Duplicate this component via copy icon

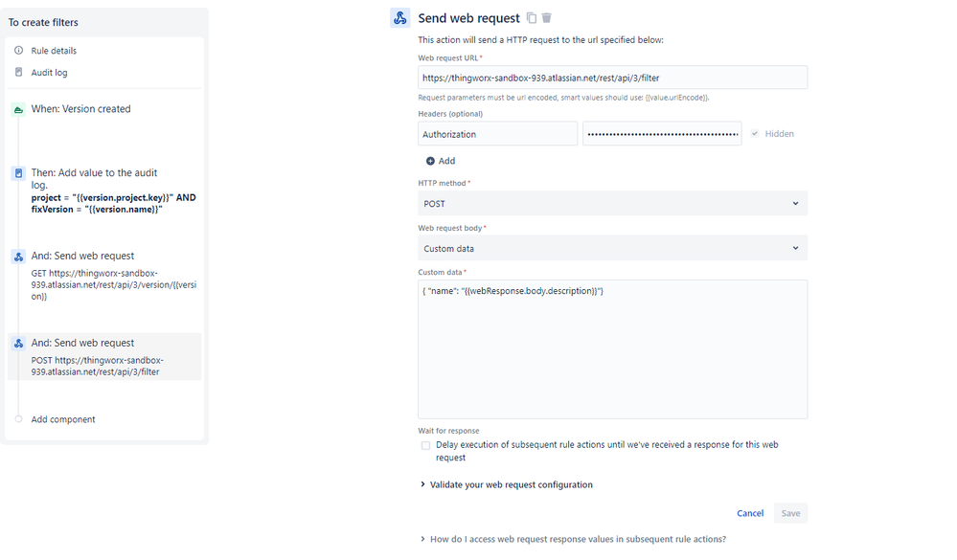(x=532, y=18)
